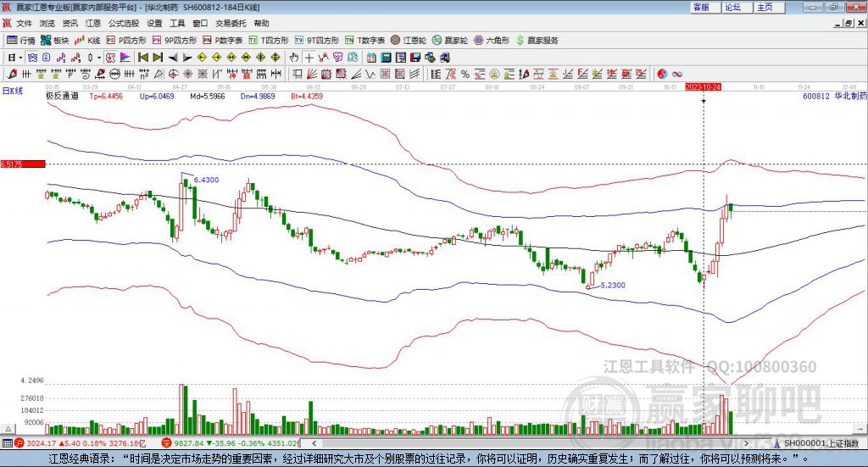Screen dimensions: 868x467
Task: Open 赢家服务 with dollar icon
Action: (x=537, y=41)
